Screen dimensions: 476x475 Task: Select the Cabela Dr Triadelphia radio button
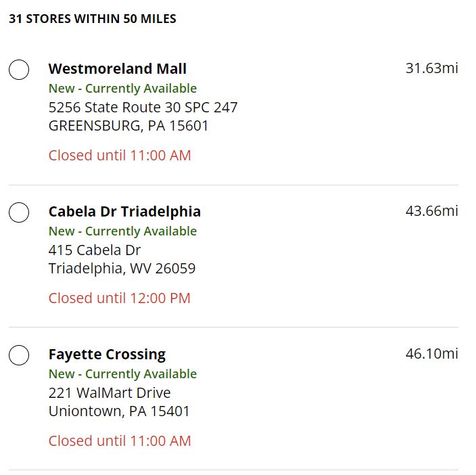(19, 212)
